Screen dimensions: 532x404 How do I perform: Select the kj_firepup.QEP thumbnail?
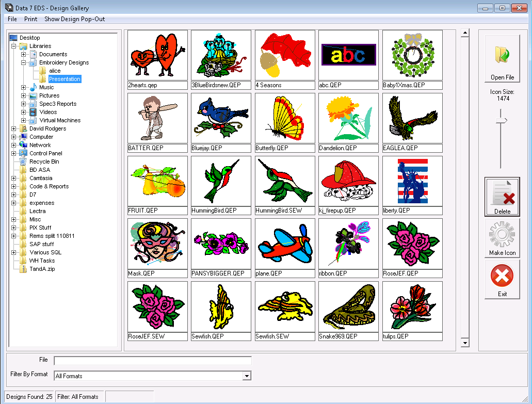pos(348,181)
